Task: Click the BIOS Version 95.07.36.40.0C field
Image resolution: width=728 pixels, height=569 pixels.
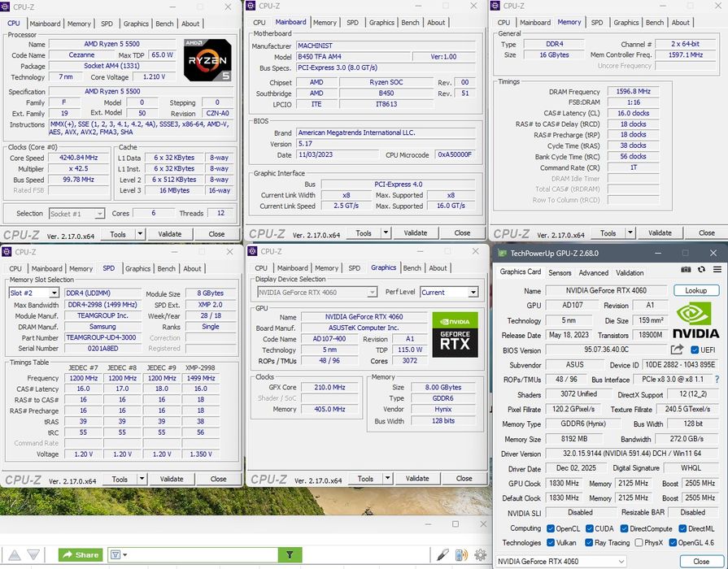Action: pos(606,350)
